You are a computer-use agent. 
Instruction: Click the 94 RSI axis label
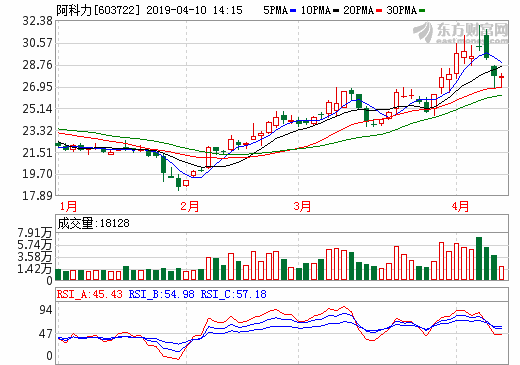coord(46,310)
